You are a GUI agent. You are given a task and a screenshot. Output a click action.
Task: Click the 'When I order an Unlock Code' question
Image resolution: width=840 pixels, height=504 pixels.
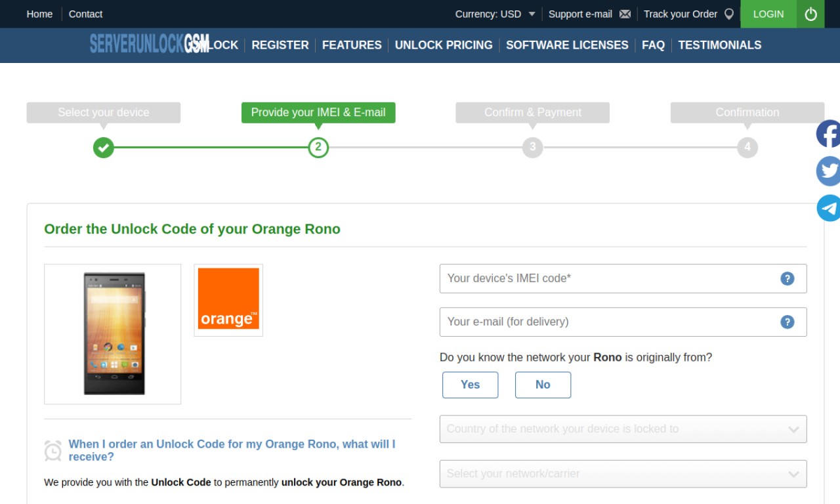(x=232, y=450)
